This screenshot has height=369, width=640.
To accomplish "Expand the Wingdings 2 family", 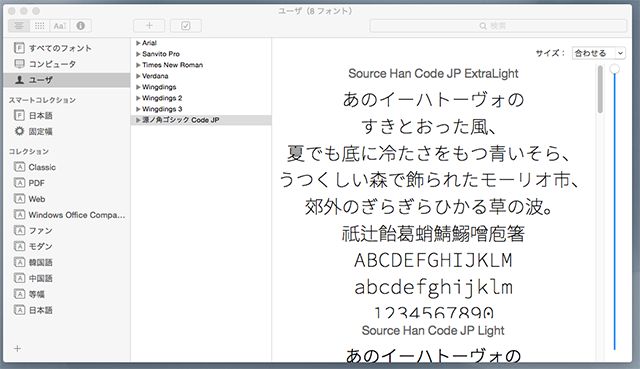I will click(x=138, y=98).
